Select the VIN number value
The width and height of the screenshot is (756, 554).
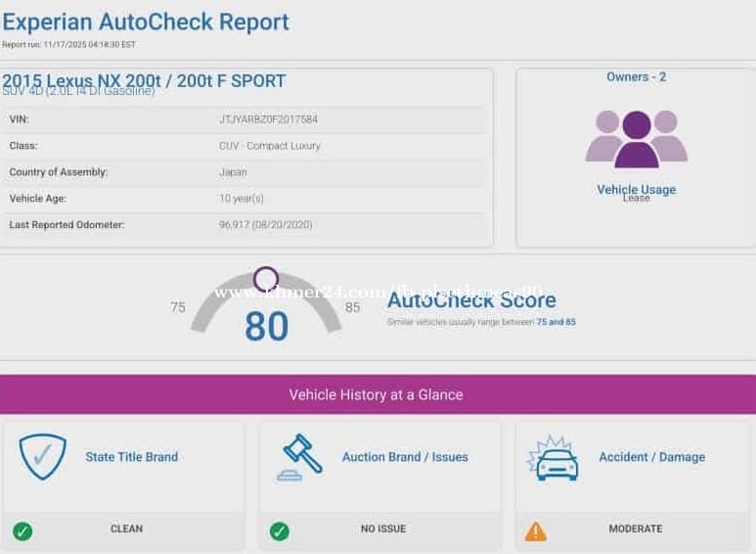(268, 119)
